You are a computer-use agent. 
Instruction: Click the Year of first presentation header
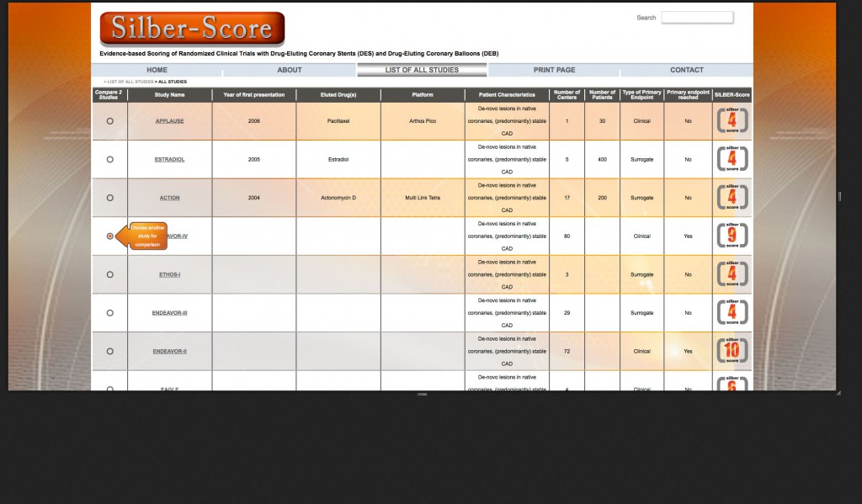254,94
